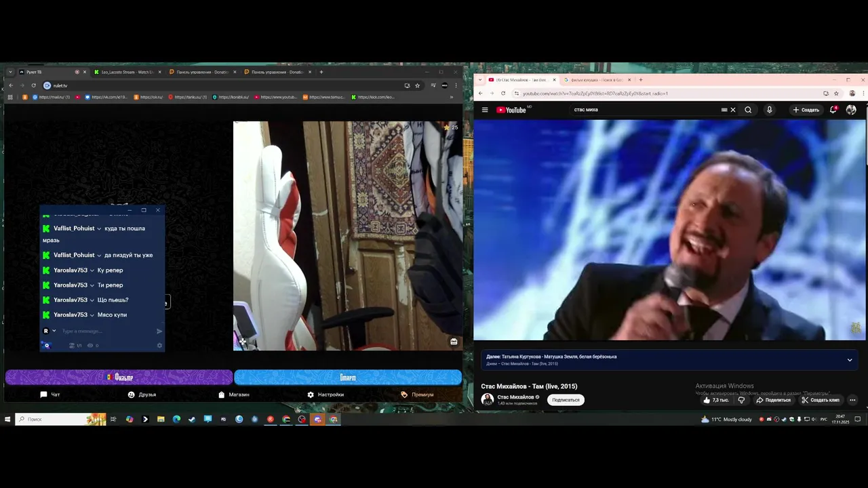
Task: Open the tanki.su bookmark
Action: [x=187, y=97]
